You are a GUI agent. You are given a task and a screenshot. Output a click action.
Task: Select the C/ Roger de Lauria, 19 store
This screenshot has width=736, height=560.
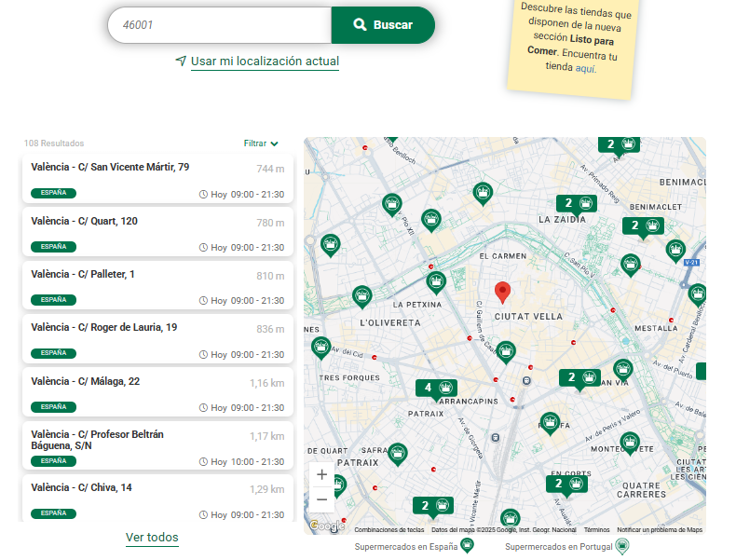pos(157,338)
